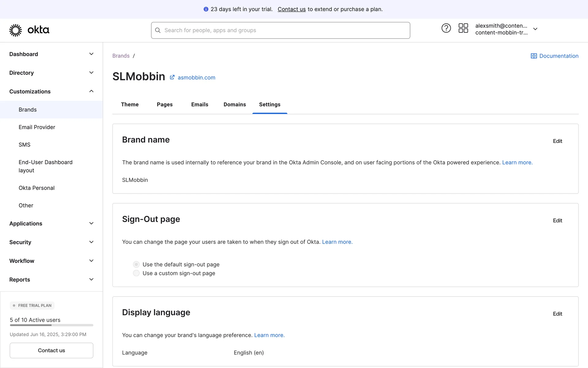Open the account dropdown chevron
The height and width of the screenshot is (368, 588).
click(x=535, y=29)
